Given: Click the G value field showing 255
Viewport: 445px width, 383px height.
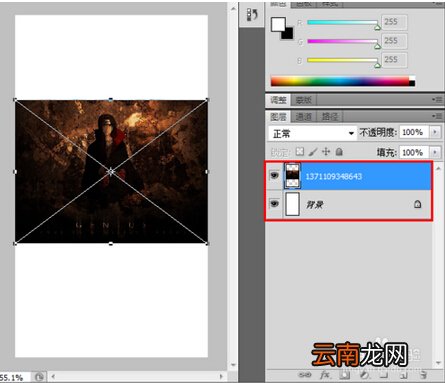Looking at the screenshot, I should click(x=394, y=41).
